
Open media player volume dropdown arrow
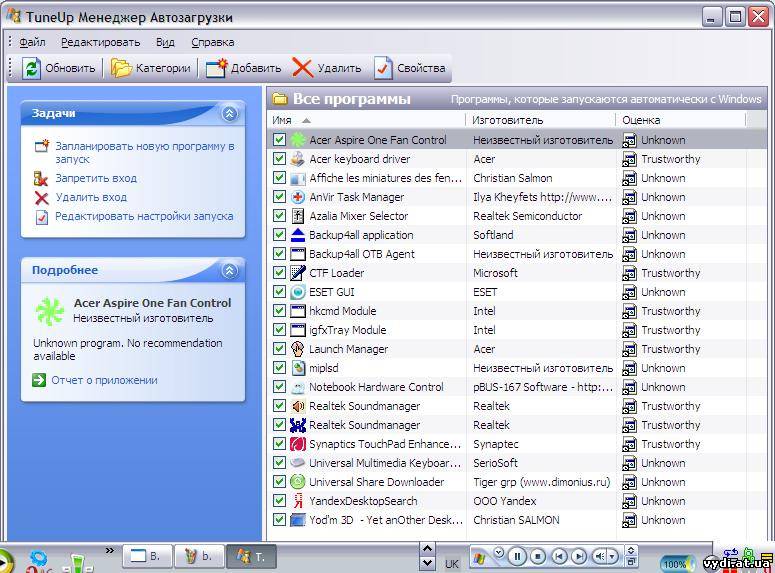612,557
